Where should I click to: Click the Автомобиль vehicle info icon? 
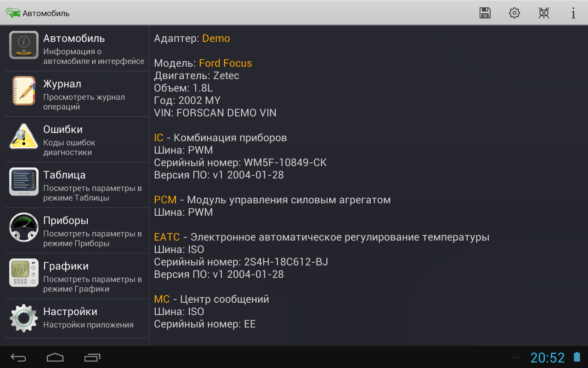[x=24, y=45]
